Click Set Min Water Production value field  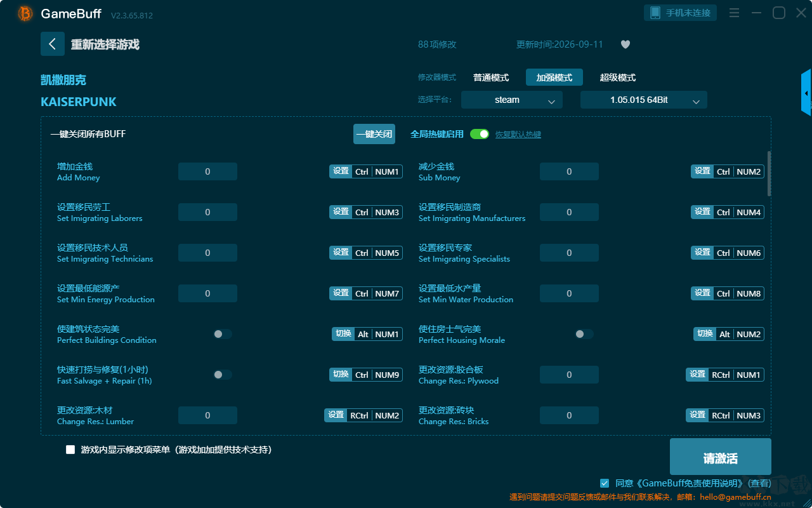click(569, 293)
